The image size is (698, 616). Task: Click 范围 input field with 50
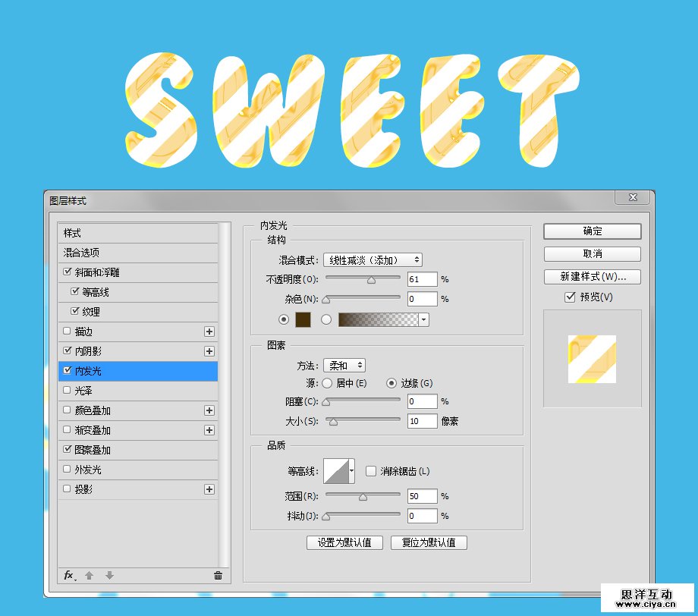tap(422, 496)
